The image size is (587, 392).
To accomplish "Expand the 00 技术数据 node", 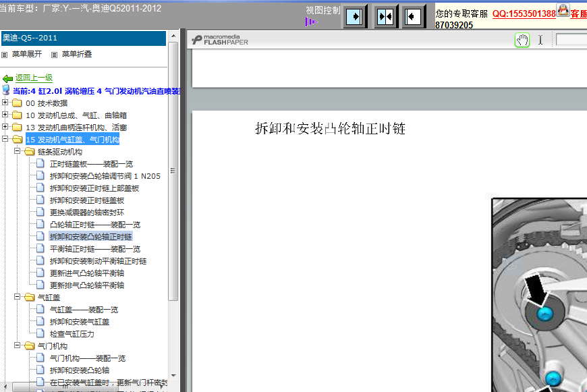I will pyautogui.click(x=5, y=102).
